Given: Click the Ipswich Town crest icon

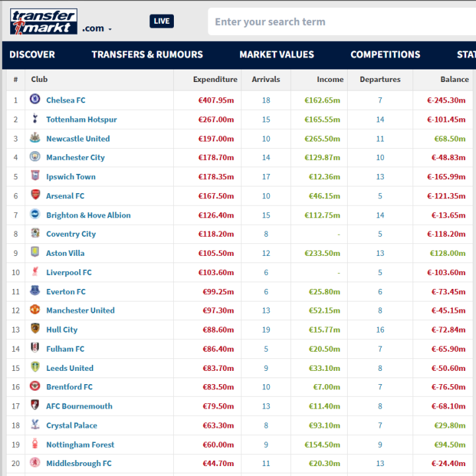Looking at the screenshot, I should tap(35, 175).
